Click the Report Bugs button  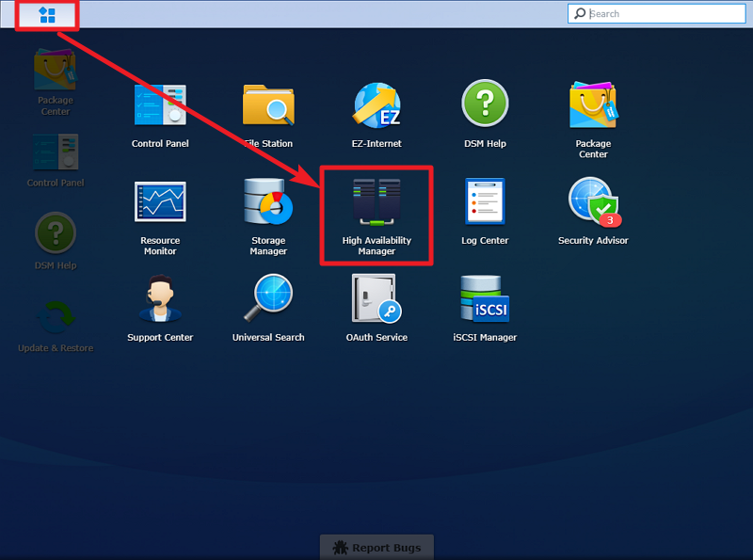click(x=376, y=546)
